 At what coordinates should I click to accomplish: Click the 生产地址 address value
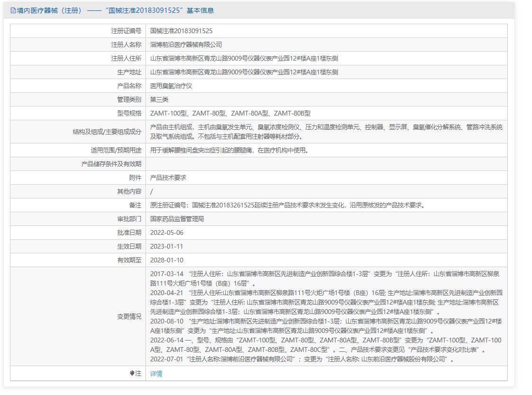pos(244,72)
